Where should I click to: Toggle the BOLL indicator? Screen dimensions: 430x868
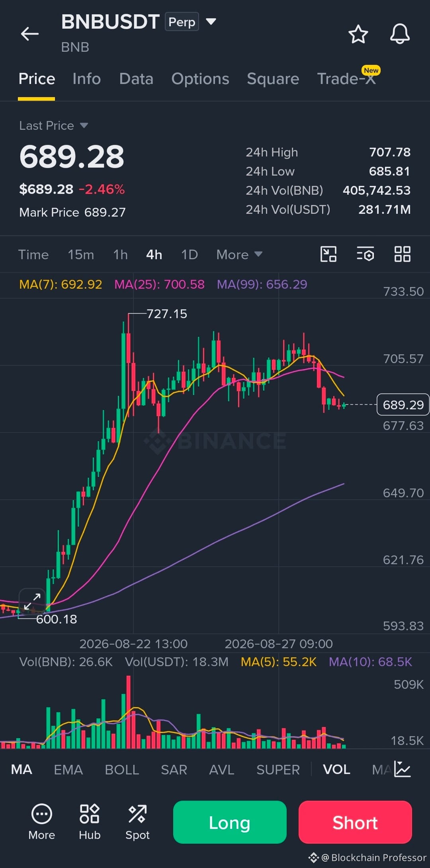point(122,769)
